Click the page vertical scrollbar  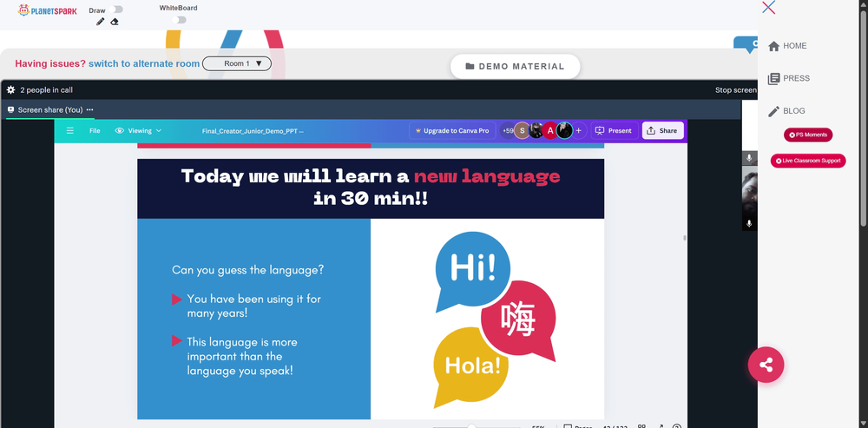pos(864,116)
